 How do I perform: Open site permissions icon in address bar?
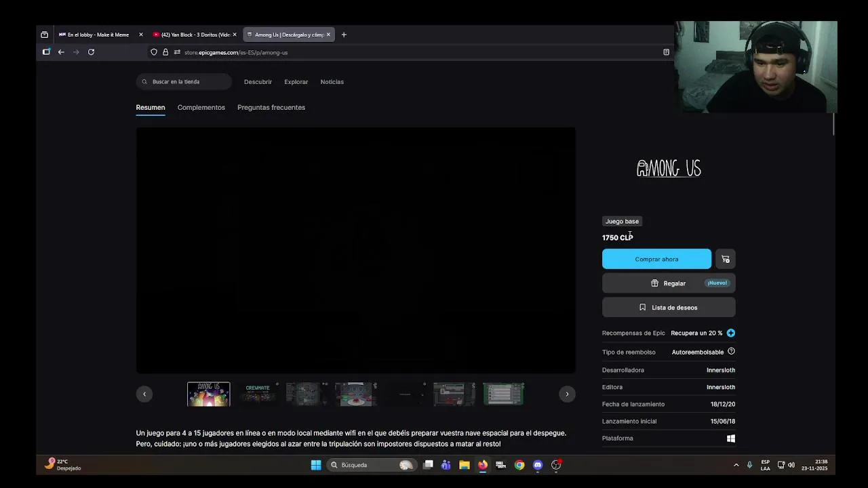coord(177,52)
